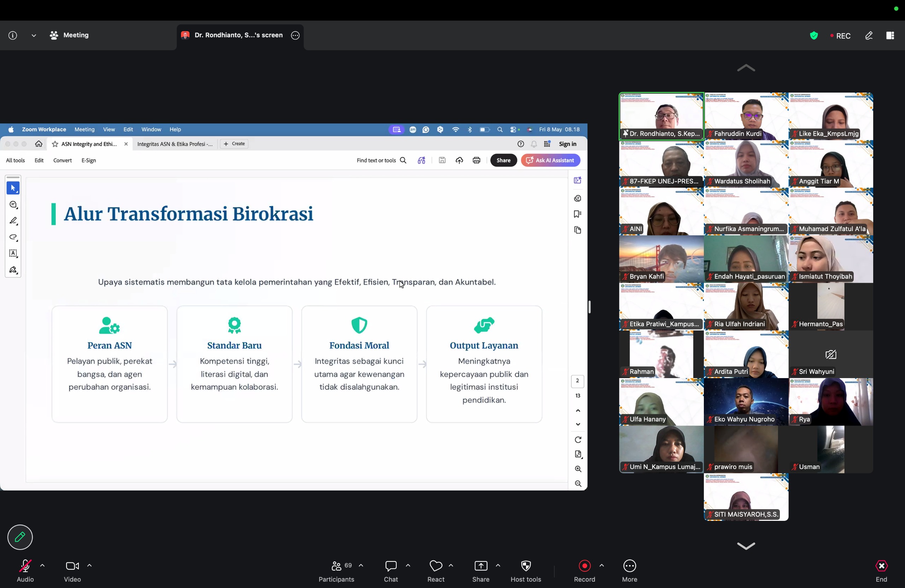Expand the audio options arrow
Image resolution: width=905 pixels, height=588 pixels.
tap(42, 566)
